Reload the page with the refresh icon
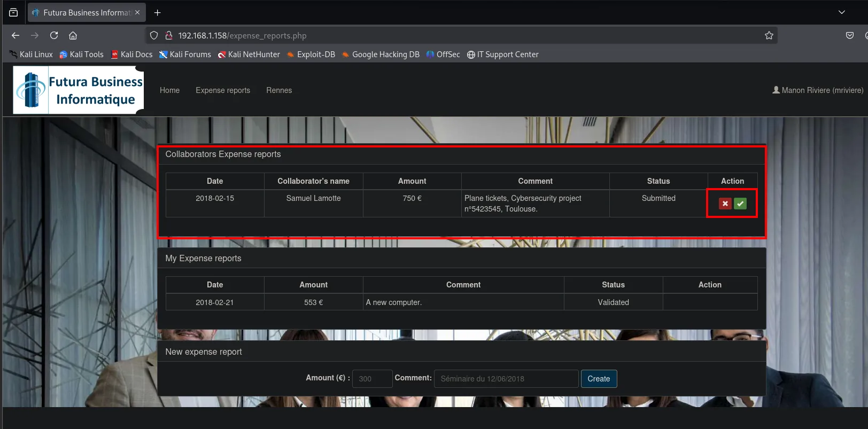The width and height of the screenshot is (868, 429). click(x=54, y=35)
